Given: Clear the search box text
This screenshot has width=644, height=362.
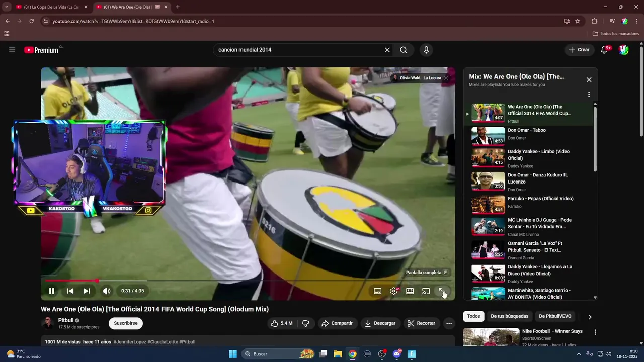Looking at the screenshot, I should point(387,50).
